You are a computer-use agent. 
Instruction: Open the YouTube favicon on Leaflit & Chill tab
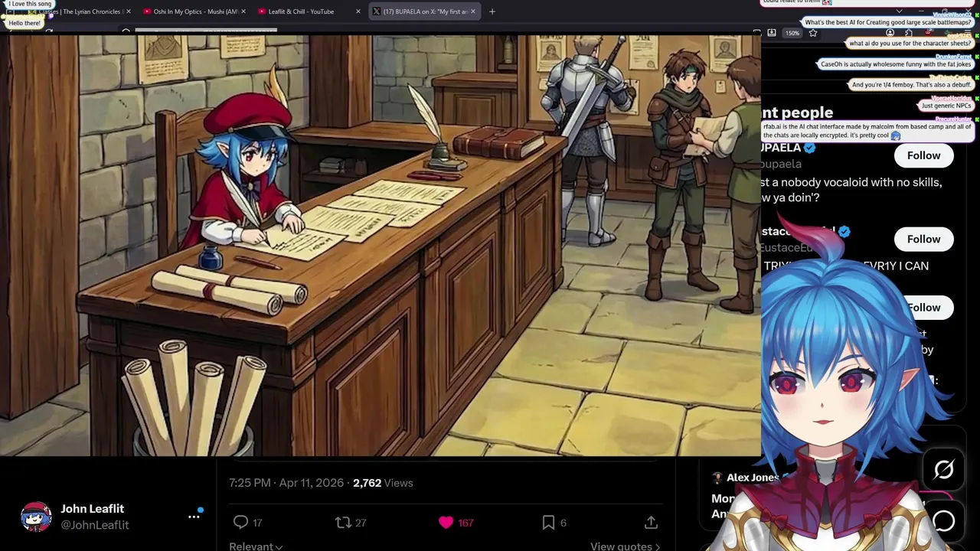262,11
